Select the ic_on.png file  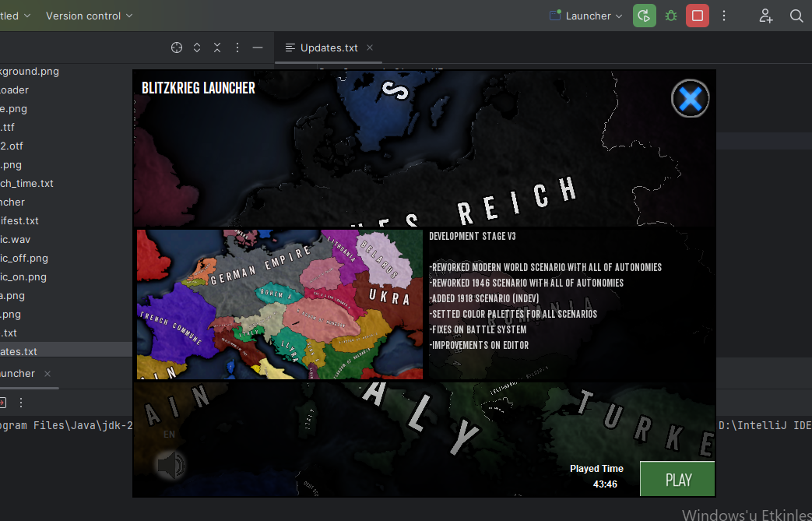point(23,276)
